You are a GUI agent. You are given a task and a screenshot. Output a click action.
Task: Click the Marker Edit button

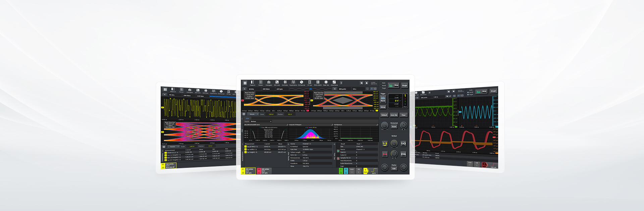point(394,168)
